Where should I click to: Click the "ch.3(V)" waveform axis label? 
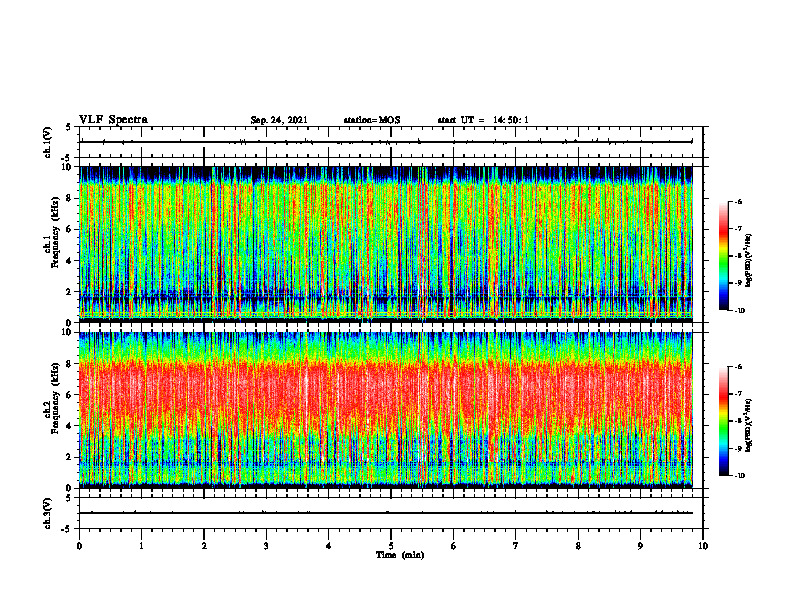tap(47, 513)
